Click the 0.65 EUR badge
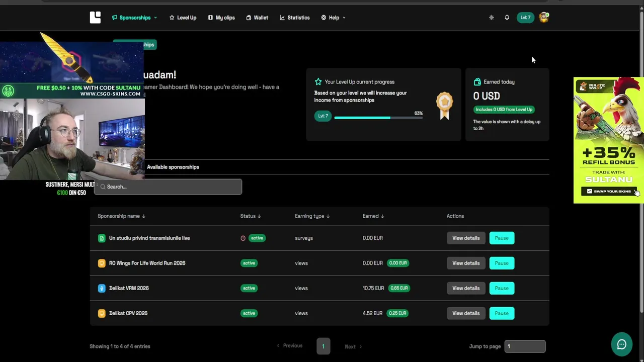644x362 pixels. [399, 288]
